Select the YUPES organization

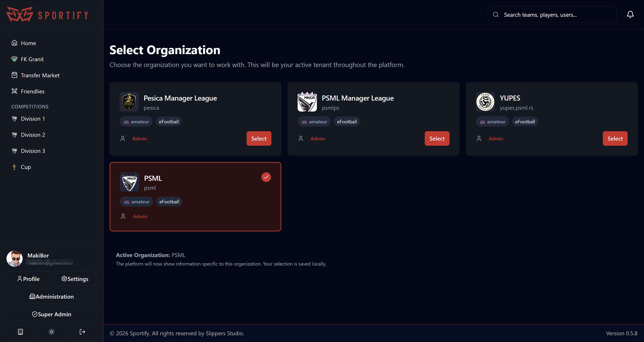[x=615, y=138]
